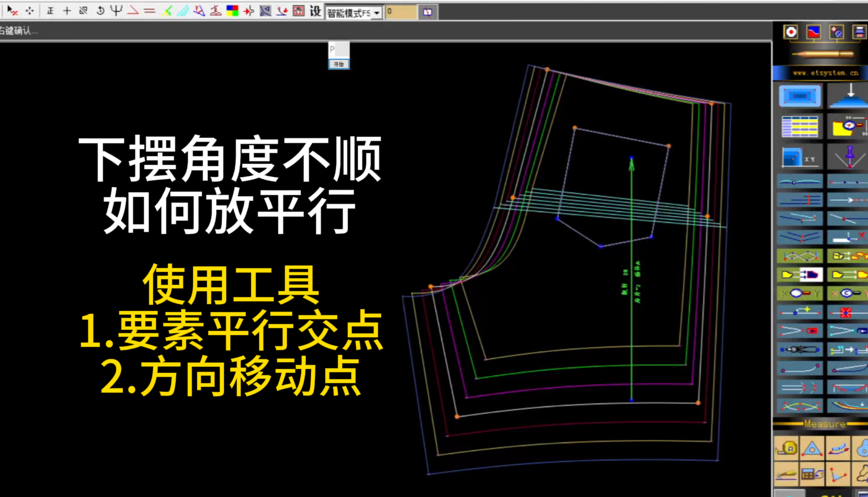Click the blue square XY icon
This screenshot has height=497, width=868.
(800, 157)
